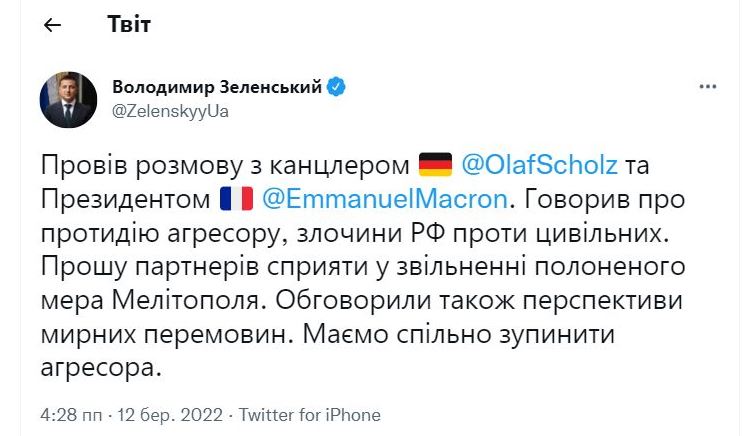Open the three-dot more options menu
The image size is (746, 436).
click(x=708, y=89)
